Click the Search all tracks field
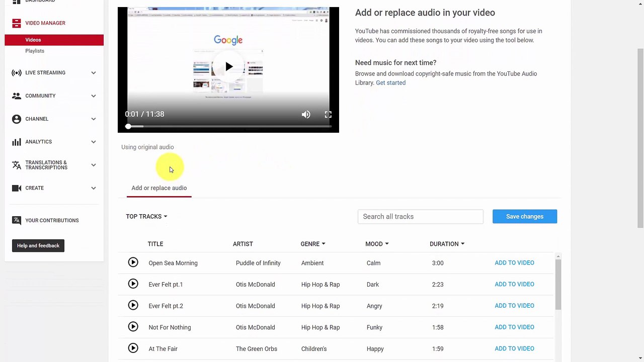This screenshot has height=362, width=644. point(421,217)
